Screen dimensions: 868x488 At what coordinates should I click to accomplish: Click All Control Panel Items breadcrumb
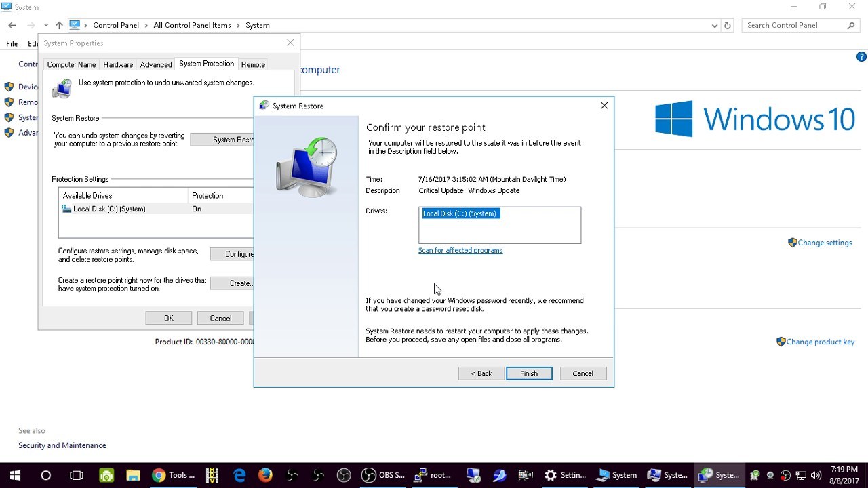192,25
